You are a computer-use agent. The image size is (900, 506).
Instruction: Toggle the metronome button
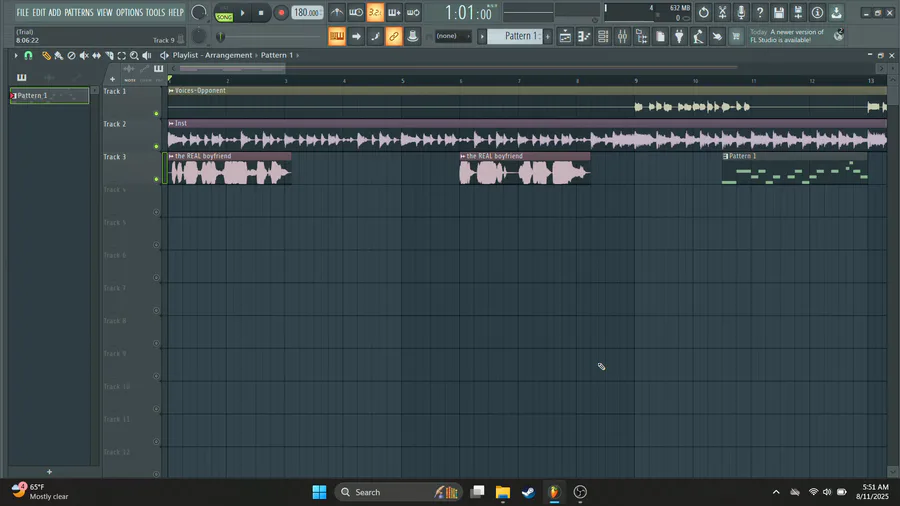point(337,12)
